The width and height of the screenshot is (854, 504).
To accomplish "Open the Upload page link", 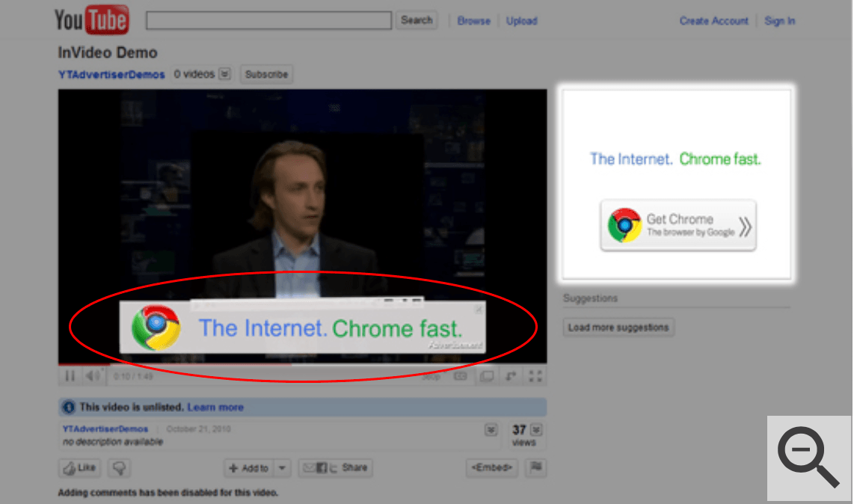I will pos(522,21).
